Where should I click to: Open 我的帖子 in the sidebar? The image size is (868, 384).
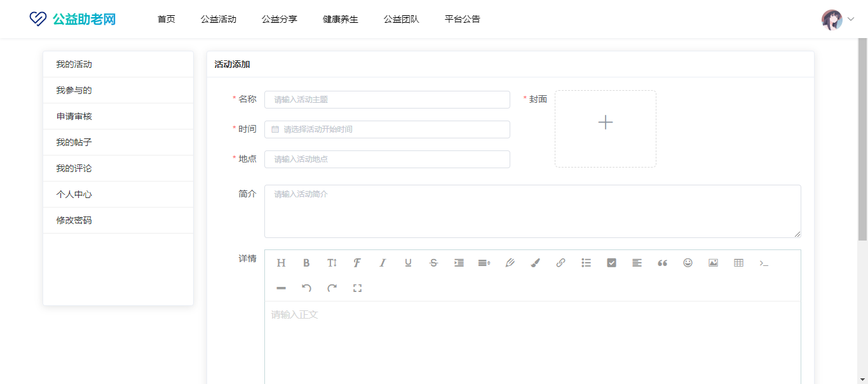[x=74, y=142]
